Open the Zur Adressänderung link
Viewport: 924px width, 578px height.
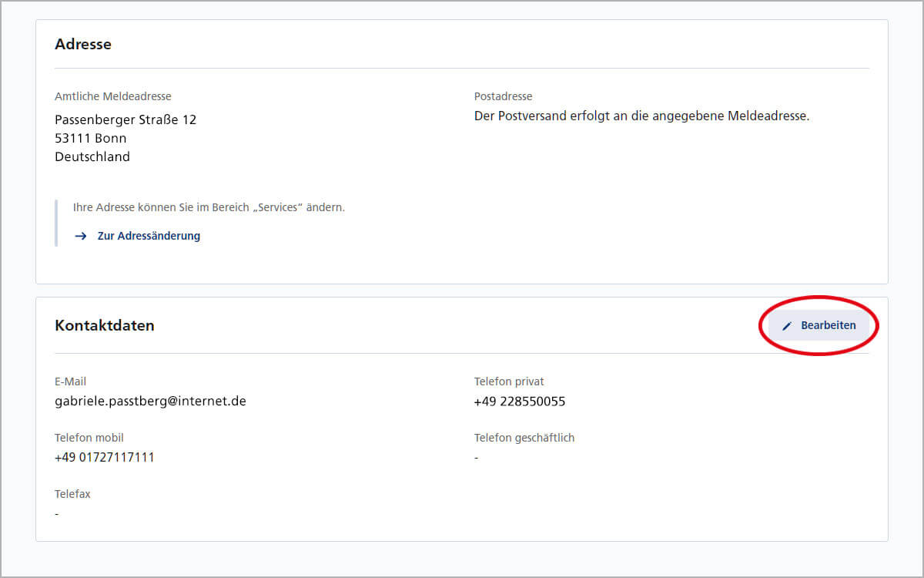pyautogui.click(x=149, y=236)
